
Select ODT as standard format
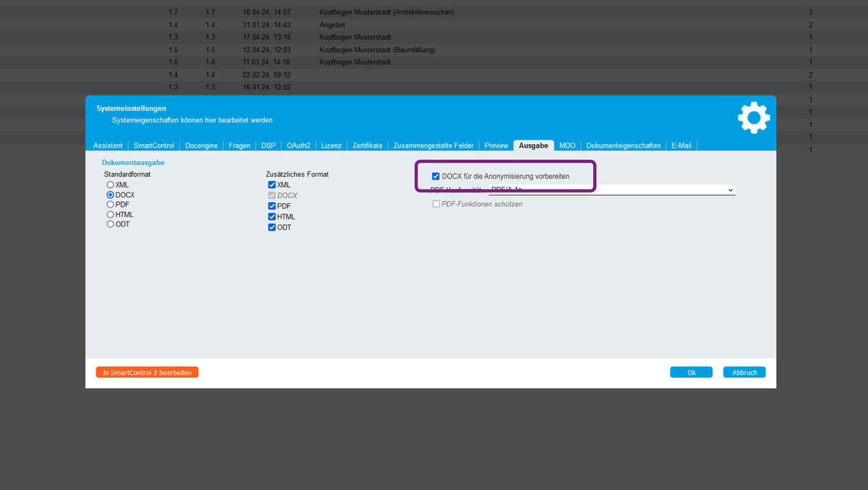coord(110,224)
